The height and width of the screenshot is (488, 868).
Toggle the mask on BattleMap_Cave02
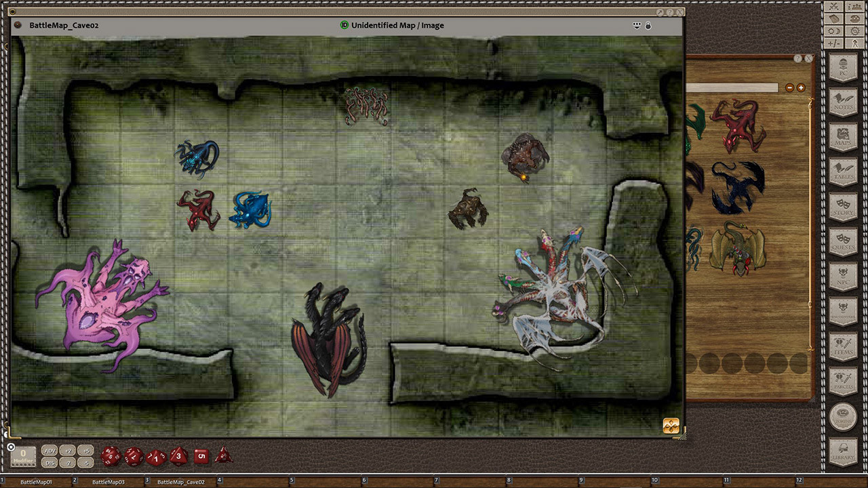coord(636,25)
